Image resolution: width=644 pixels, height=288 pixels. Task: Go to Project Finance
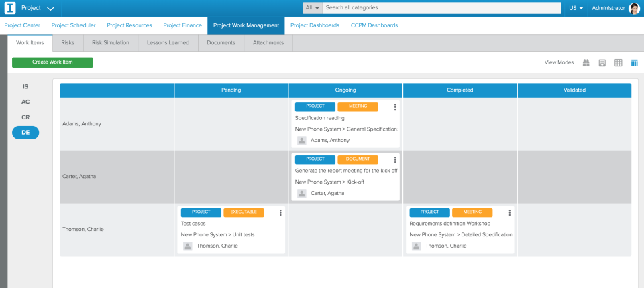tap(182, 25)
